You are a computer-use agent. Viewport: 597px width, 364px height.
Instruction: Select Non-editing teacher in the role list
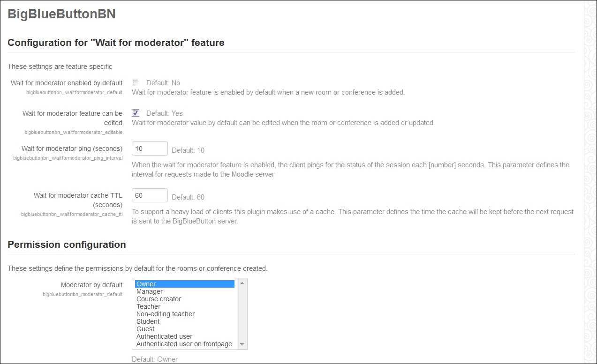[x=185, y=314]
